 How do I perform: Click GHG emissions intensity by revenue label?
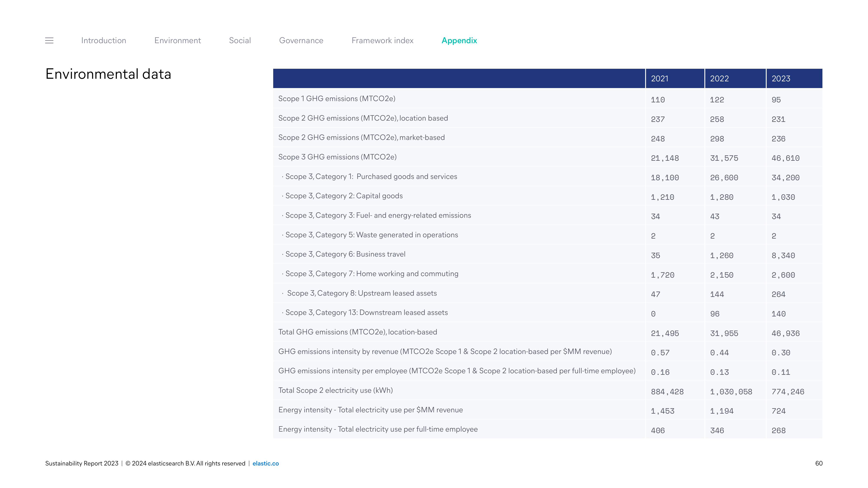[x=445, y=352]
